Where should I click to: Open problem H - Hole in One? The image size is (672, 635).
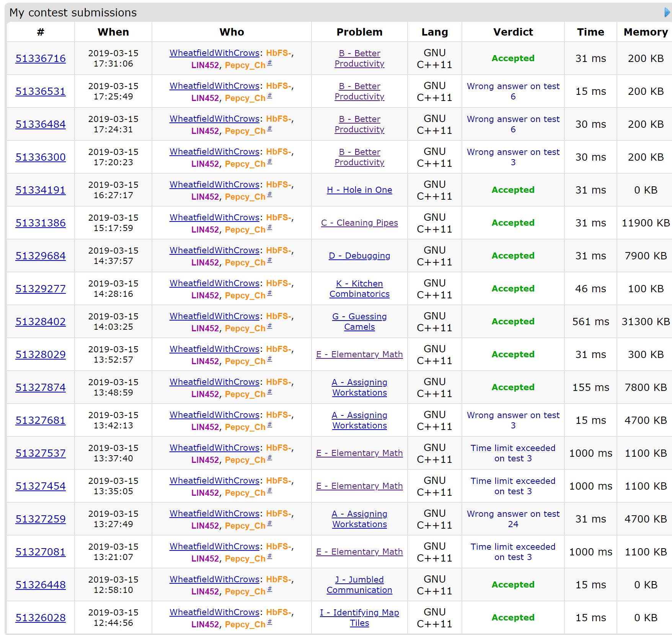click(x=359, y=190)
